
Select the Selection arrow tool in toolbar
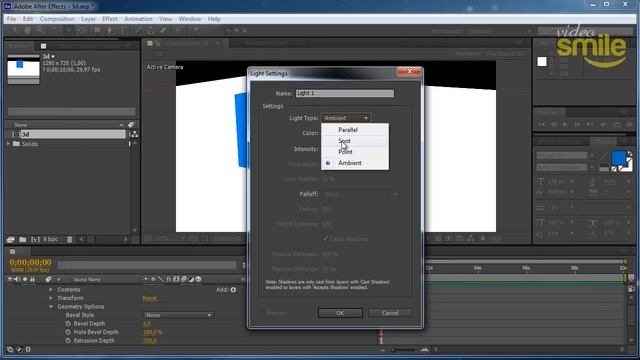click(15, 30)
